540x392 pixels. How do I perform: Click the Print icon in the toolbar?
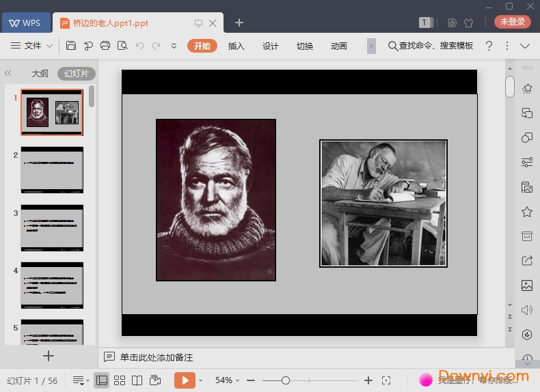coord(105,46)
